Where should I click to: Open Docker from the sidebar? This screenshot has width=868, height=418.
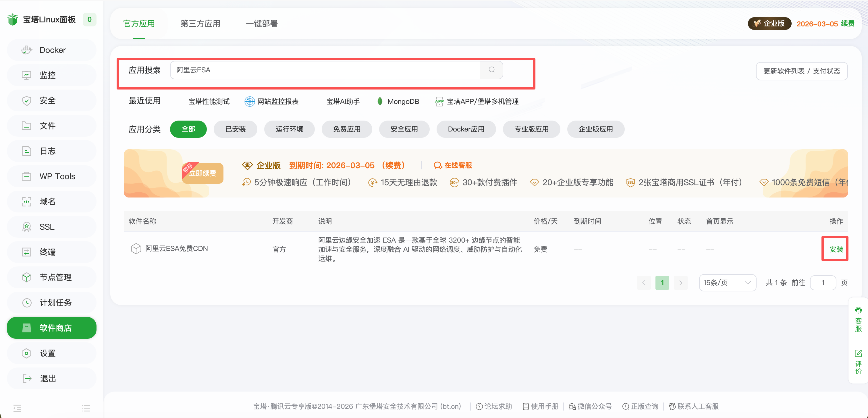[52, 50]
